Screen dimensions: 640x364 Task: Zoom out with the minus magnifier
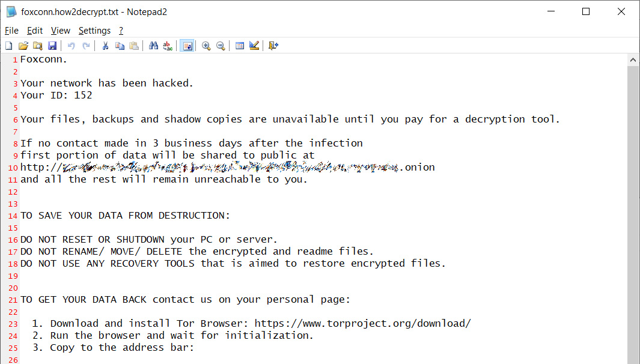221,46
